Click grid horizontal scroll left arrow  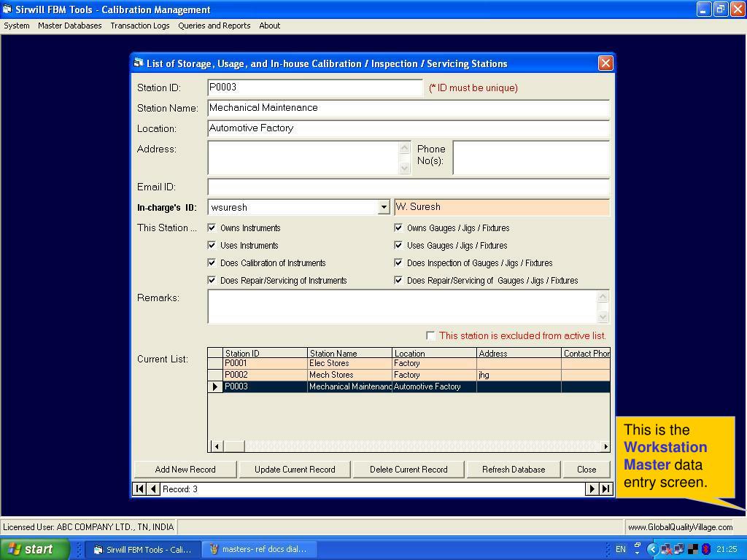pos(217,446)
